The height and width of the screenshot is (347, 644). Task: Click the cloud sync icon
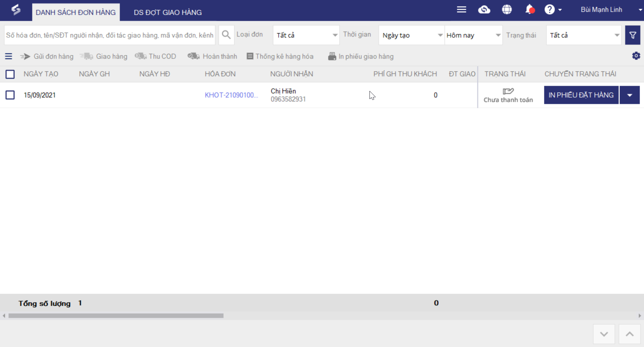coord(484,9)
